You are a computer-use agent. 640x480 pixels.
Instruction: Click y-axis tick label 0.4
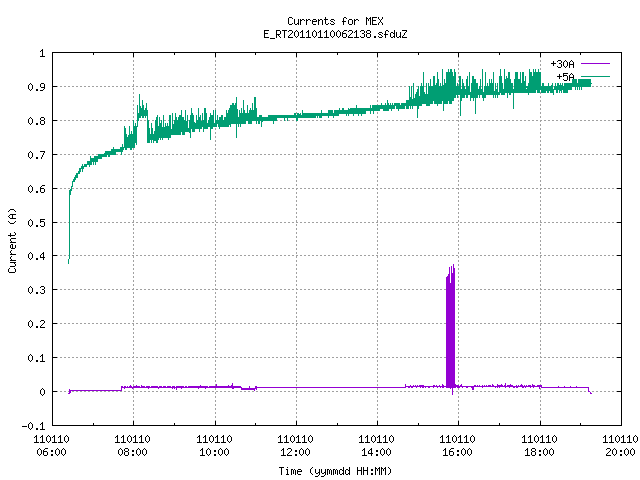pos(36,256)
